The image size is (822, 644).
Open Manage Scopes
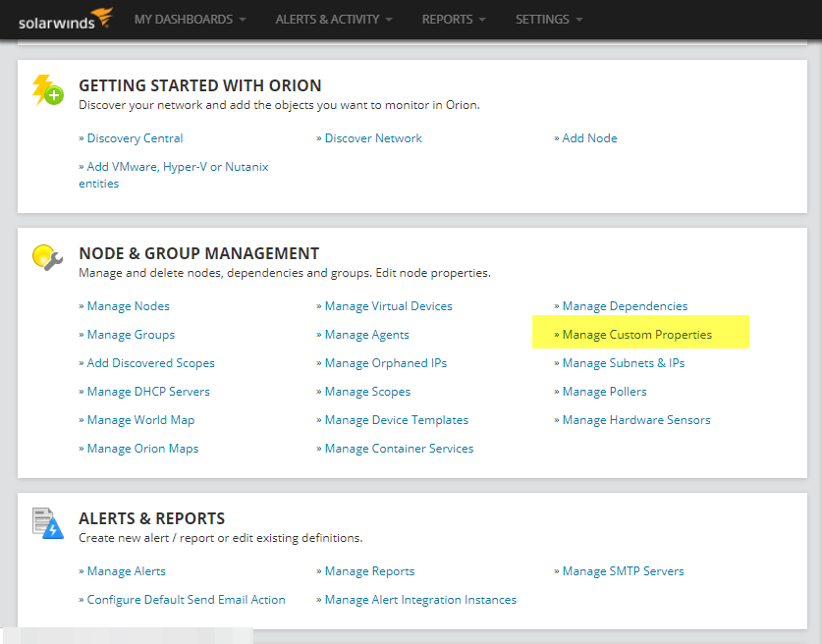coord(367,392)
